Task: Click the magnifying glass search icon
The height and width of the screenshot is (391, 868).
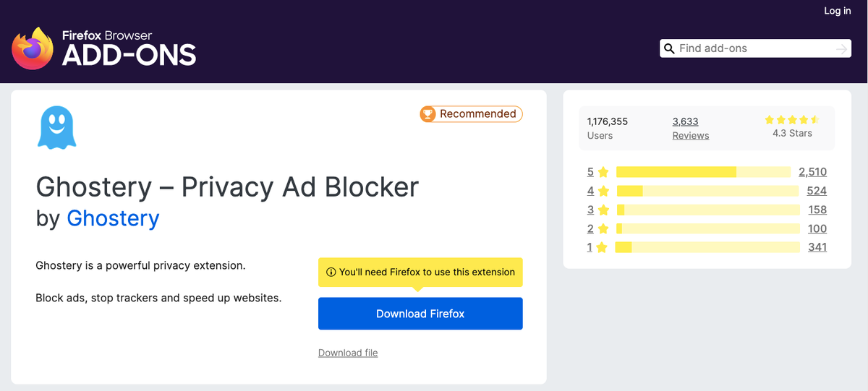Action: (669, 48)
